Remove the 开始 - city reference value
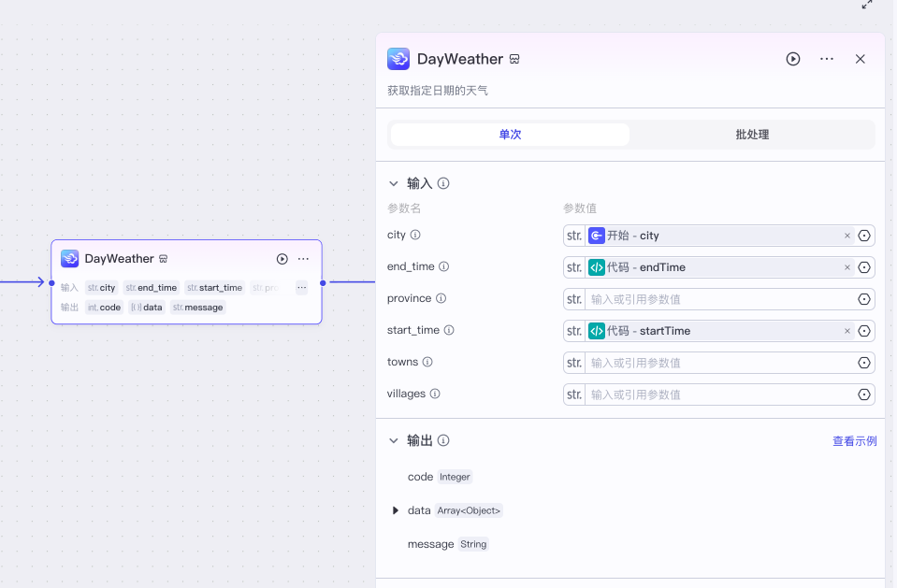 (847, 236)
